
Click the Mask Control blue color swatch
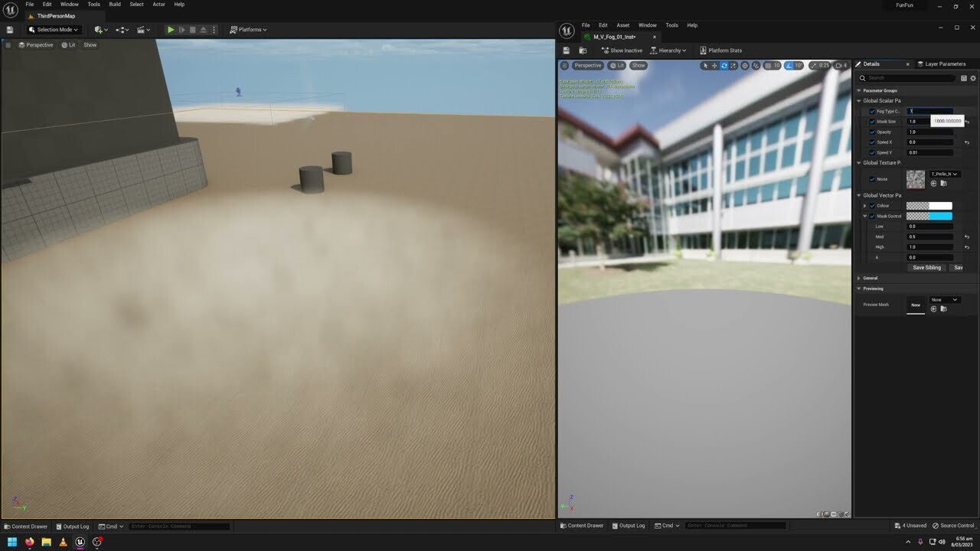pos(939,216)
